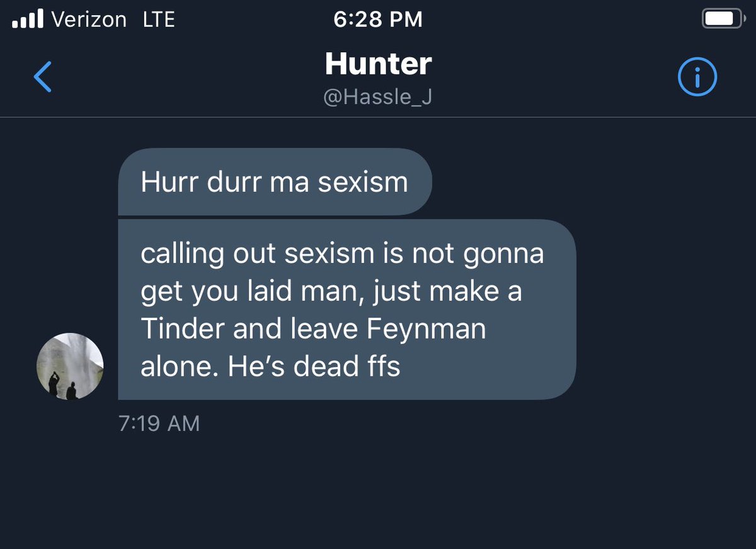The height and width of the screenshot is (549, 756).
Task: Tap the word Tinder in the message
Action: pos(183,329)
